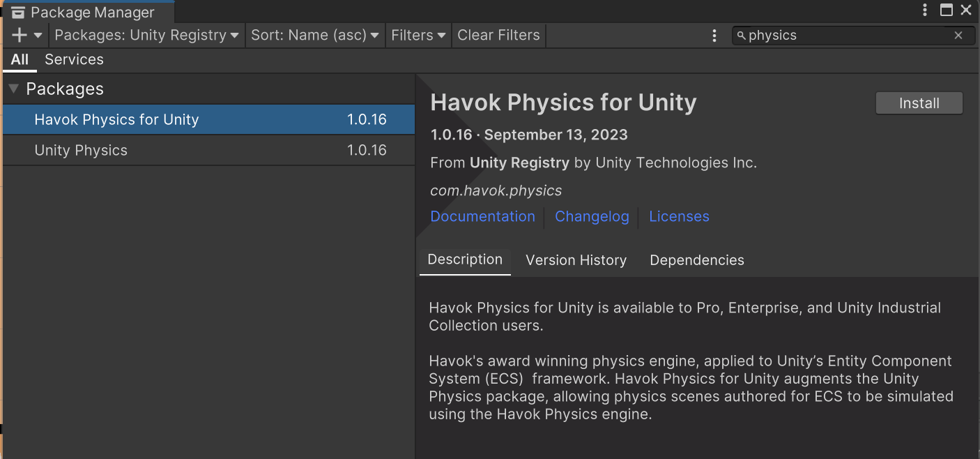
Task: Open the Licenses link
Action: 679,216
